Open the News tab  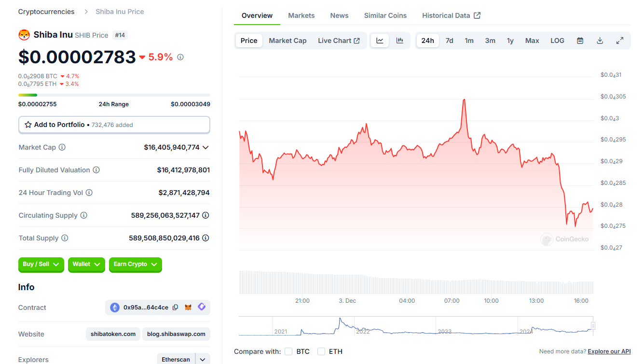tap(340, 15)
